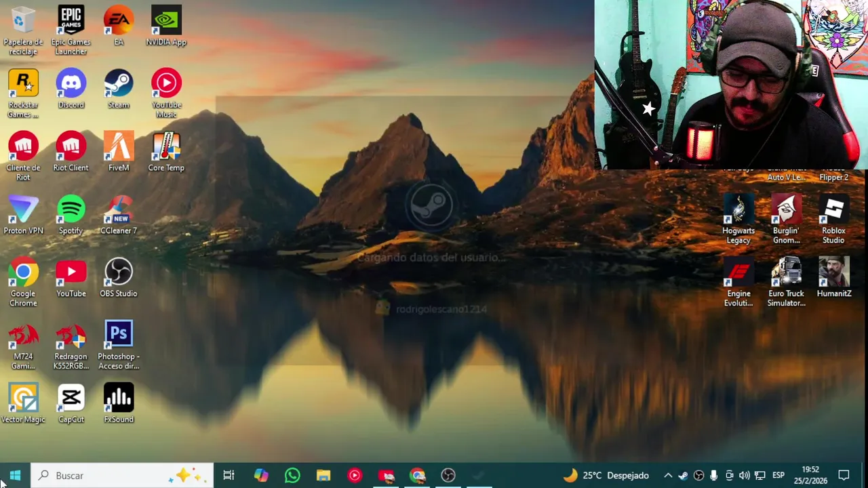The height and width of the screenshot is (488, 868).
Task: Click the Show desktop sliver at the taskbar's far edge
Action: coord(866,475)
